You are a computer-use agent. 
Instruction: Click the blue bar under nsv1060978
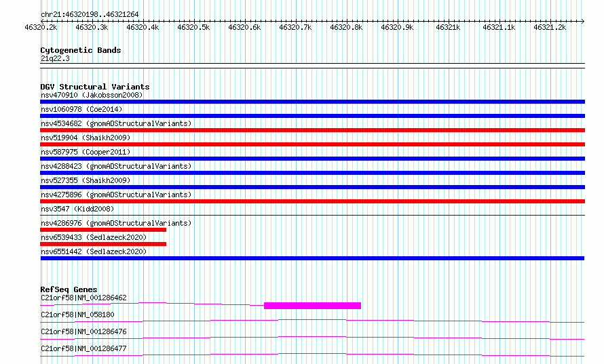[x=312, y=116]
